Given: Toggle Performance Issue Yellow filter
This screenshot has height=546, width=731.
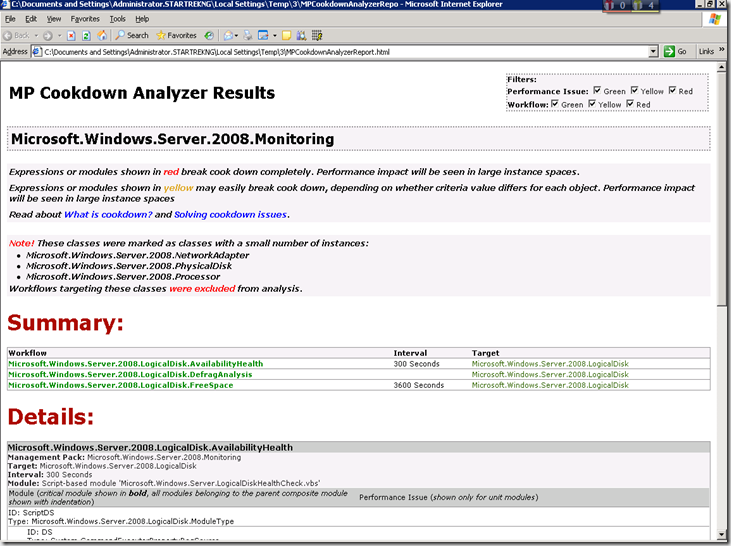Looking at the screenshot, I should 634,90.
